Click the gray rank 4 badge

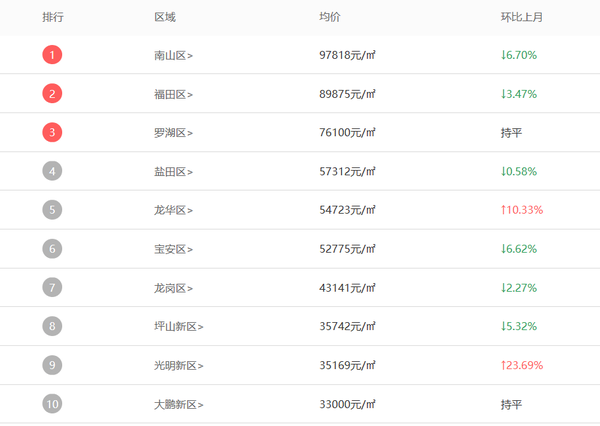[52, 171]
